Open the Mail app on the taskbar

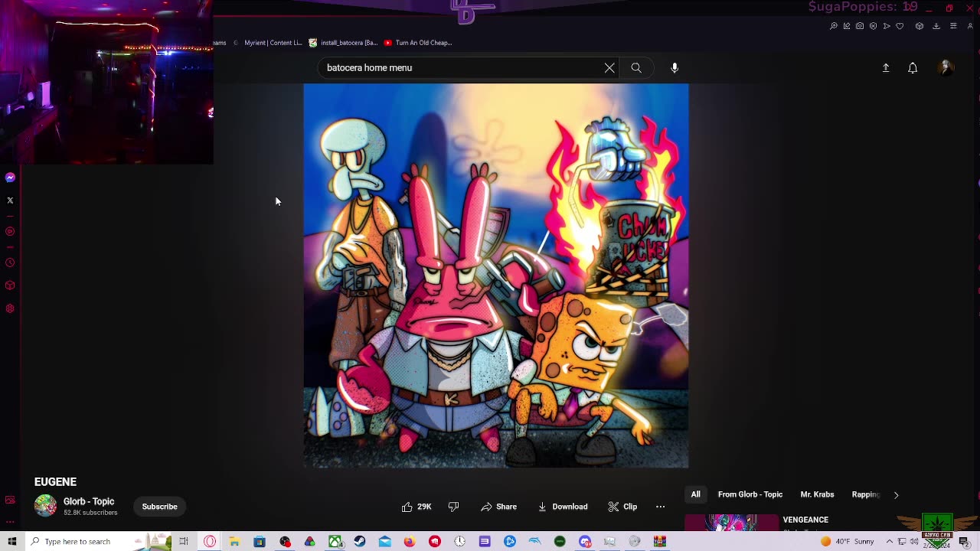(x=384, y=542)
